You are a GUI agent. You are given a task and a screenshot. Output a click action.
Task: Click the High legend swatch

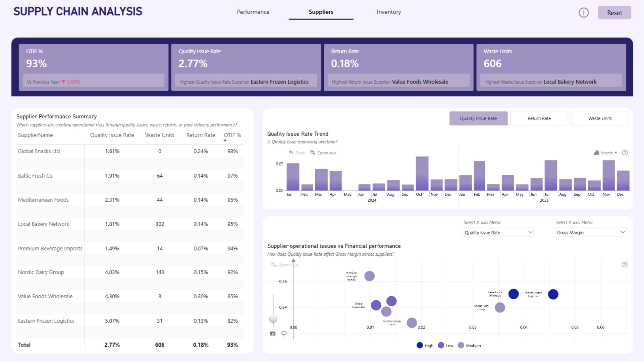(x=420, y=345)
